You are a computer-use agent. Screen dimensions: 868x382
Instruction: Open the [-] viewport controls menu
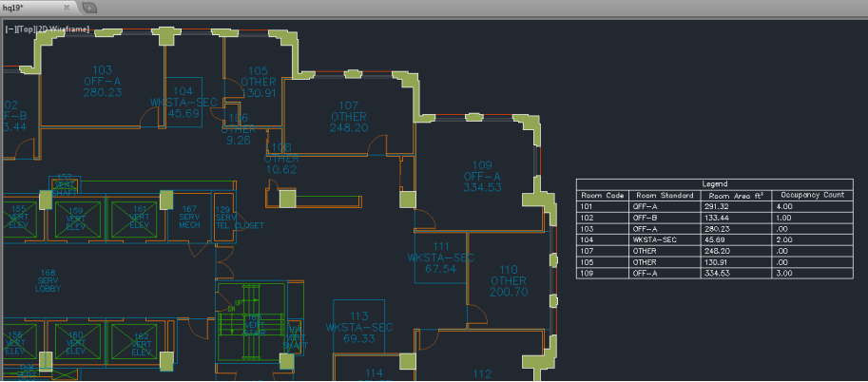click(10, 29)
